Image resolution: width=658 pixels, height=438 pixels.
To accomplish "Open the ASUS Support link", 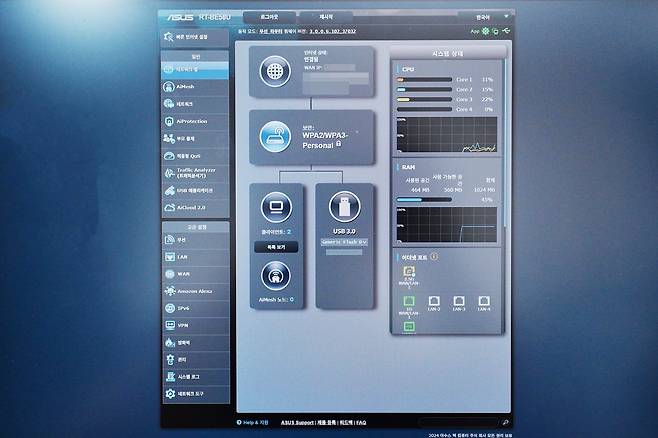I will click(x=297, y=422).
